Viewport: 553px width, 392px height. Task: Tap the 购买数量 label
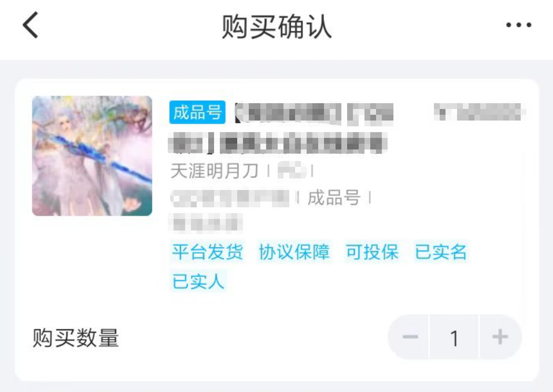click(x=76, y=338)
